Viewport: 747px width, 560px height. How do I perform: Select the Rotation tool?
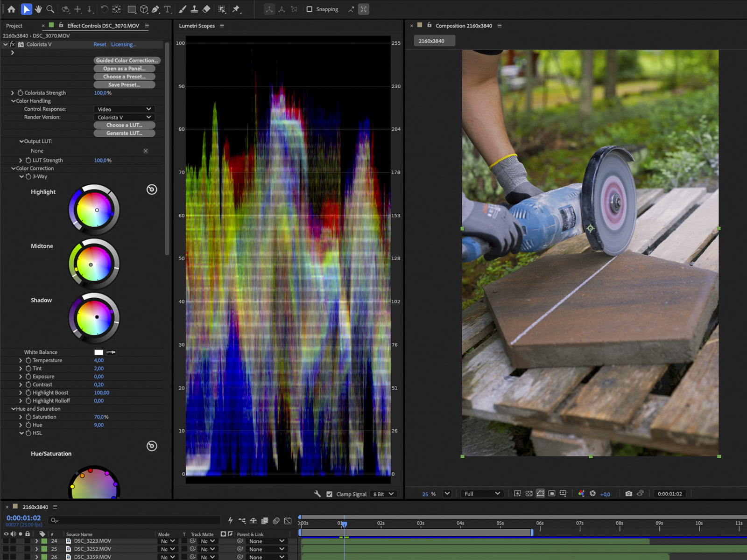(104, 9)
